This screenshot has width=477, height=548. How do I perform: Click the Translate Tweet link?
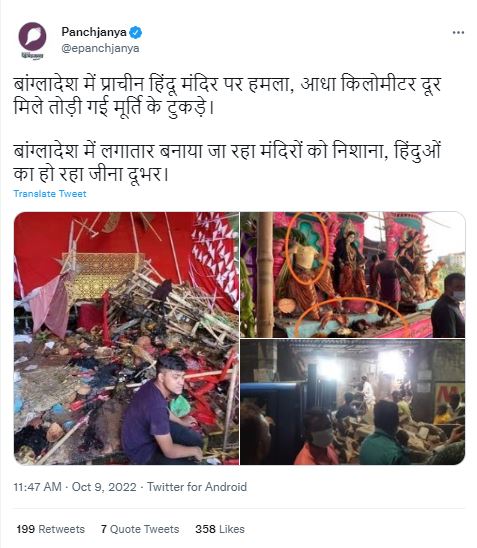pos(50,194)
